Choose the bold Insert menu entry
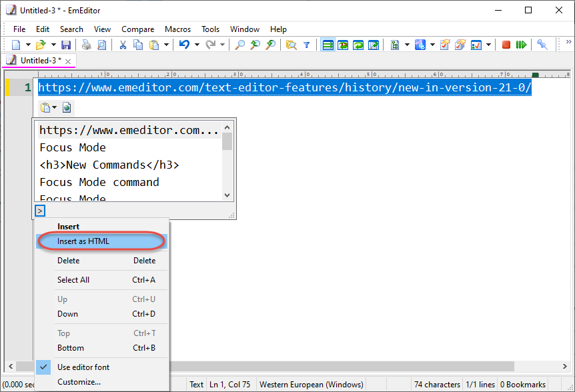This screenshot has width=575, height=392. click(x=102, y=227)
